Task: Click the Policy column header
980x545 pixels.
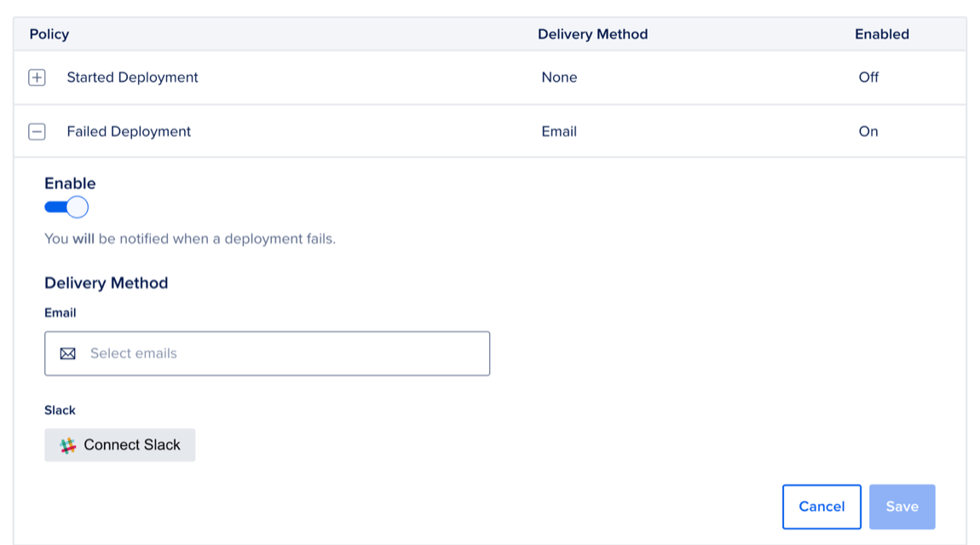Action: click(49, 34)
